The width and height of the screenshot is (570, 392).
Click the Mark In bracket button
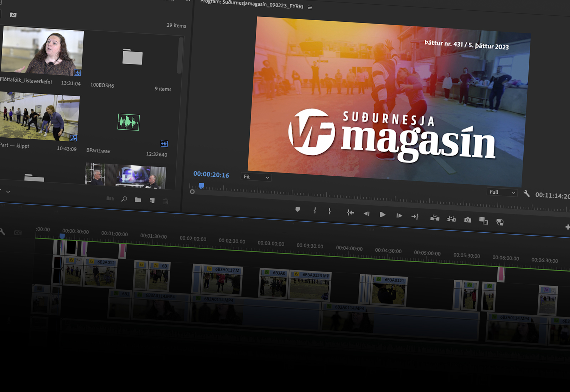tap(315, 211)
